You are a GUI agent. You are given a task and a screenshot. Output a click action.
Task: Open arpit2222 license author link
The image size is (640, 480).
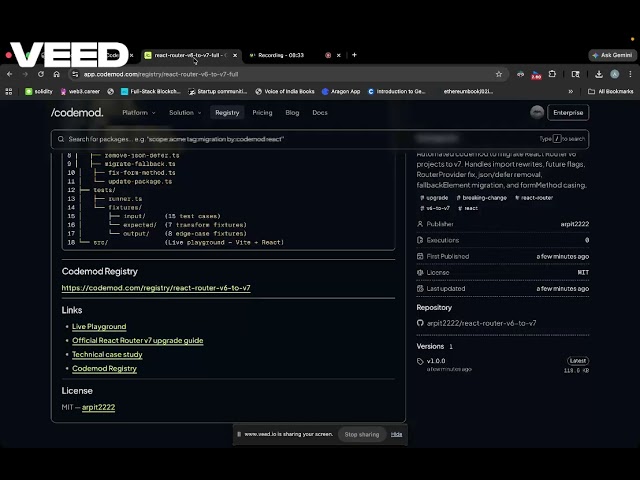[x=98, y=407]
